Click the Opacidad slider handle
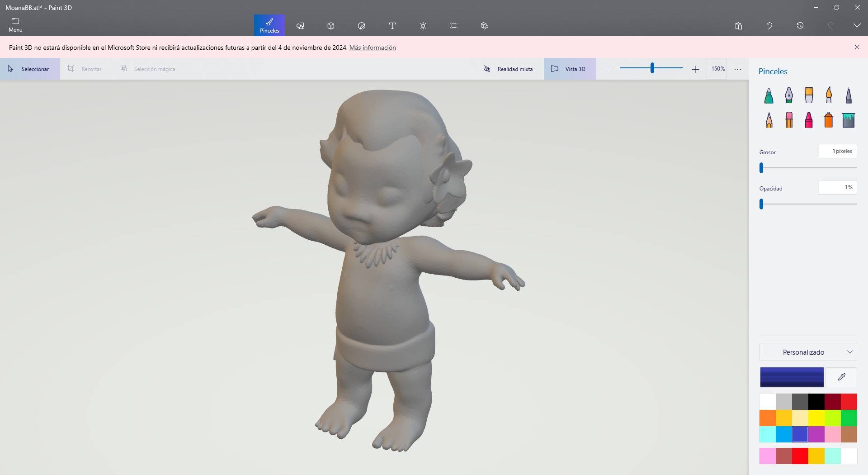The width and height of the screenshot is (868, 475). coord(761,204)
